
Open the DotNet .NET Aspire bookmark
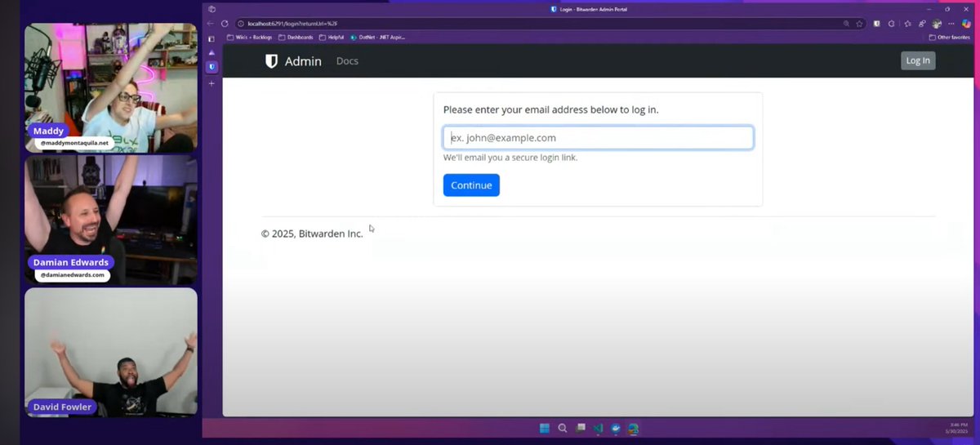(x=377, y=37)
